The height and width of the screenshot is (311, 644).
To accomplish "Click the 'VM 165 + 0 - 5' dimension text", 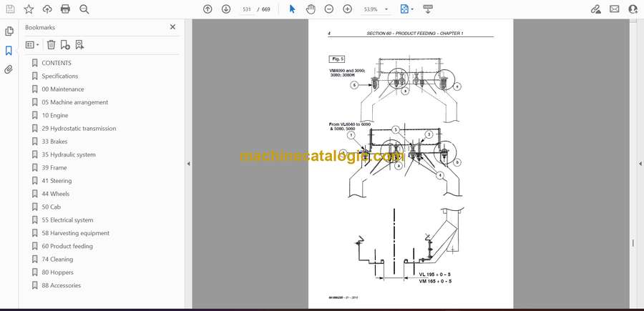I will [x=435, y=281].
